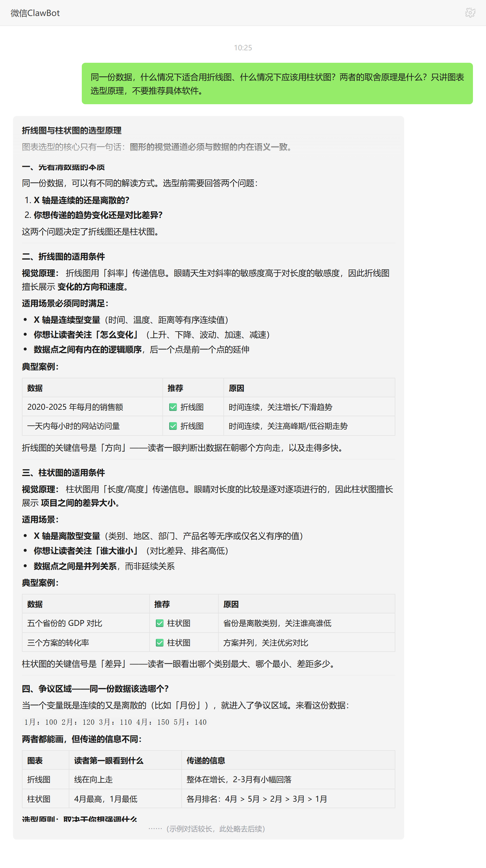Viewport: 486px width, 868px height.
Task: Select the green user question bubble
Action: (x=277, y=83)
